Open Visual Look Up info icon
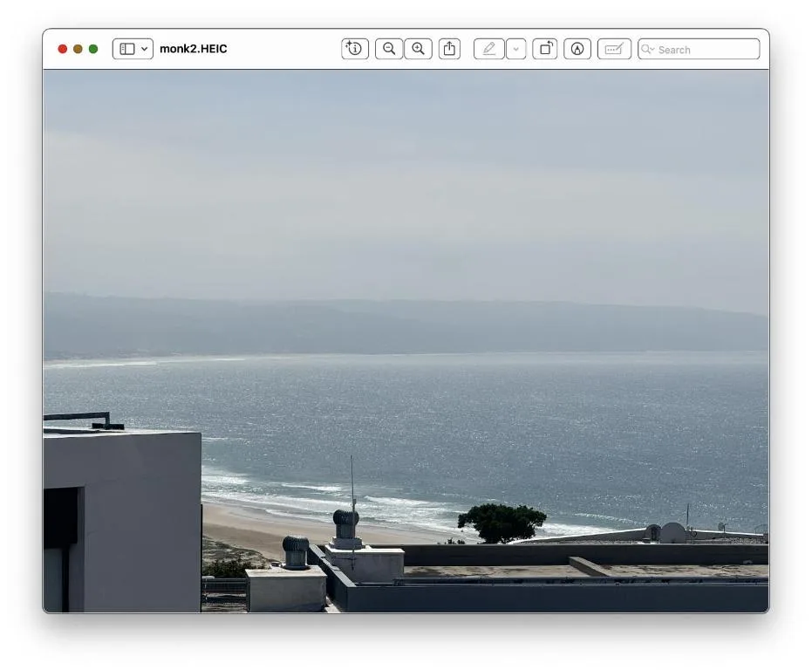 click(x=353, y=49)
